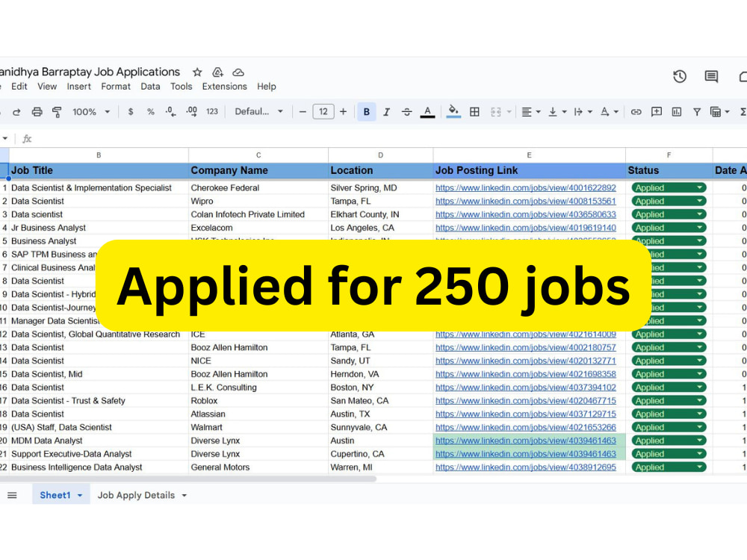Open LinkedIn link for Roblox row
Screen dimensions: 747x560
point(525,401)
